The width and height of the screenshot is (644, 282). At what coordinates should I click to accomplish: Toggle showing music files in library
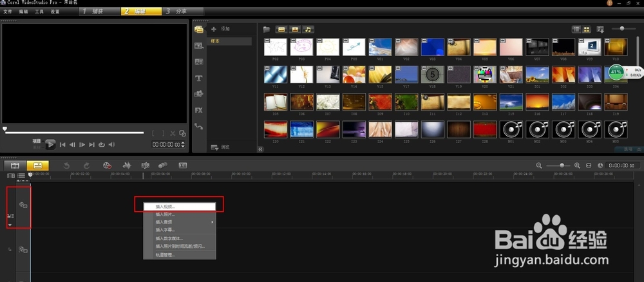[308, 30]
